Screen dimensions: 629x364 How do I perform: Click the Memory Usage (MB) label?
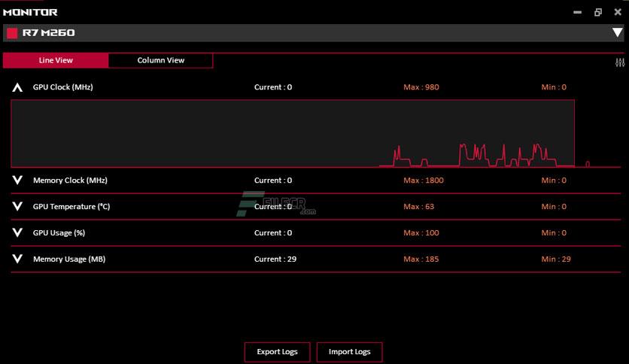(69, 259)
